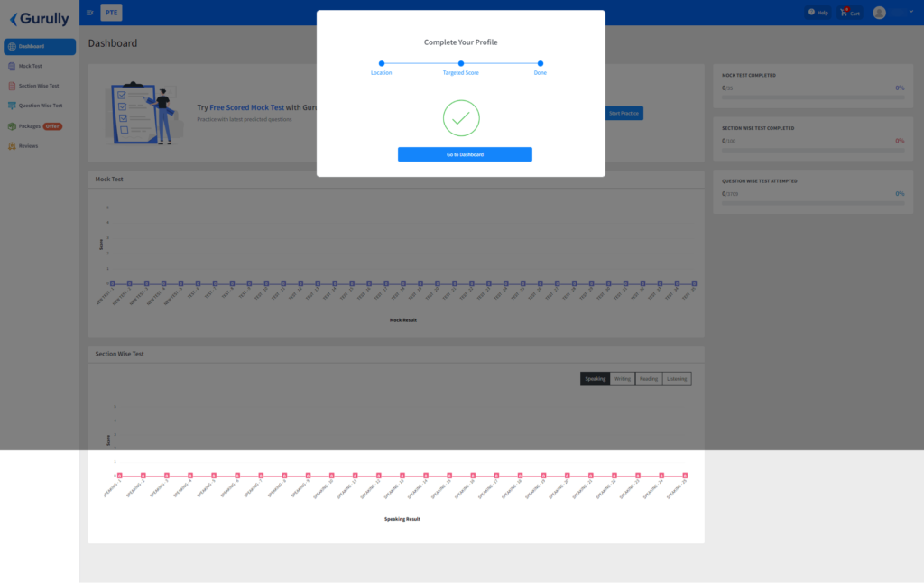924x583 pixels.
Task: Go to the Dashboard sidebar item
Action: point(40,47)
